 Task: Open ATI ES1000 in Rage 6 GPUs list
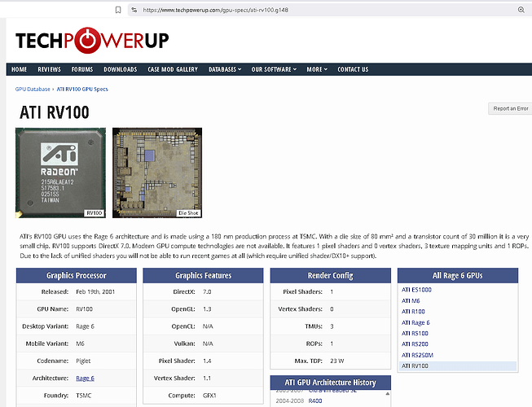pyautogui.click(x=416, y=290)
